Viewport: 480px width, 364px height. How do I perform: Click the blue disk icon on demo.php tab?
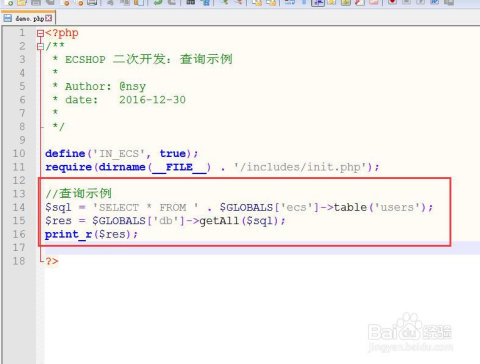coord(8,18)
